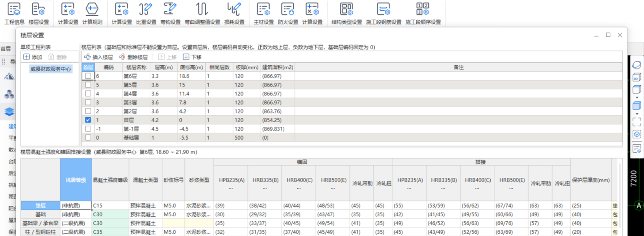This screenshot has width=644, height=236.
Task: Click C15 concrete grade cell
Action: tap(110, 205)
